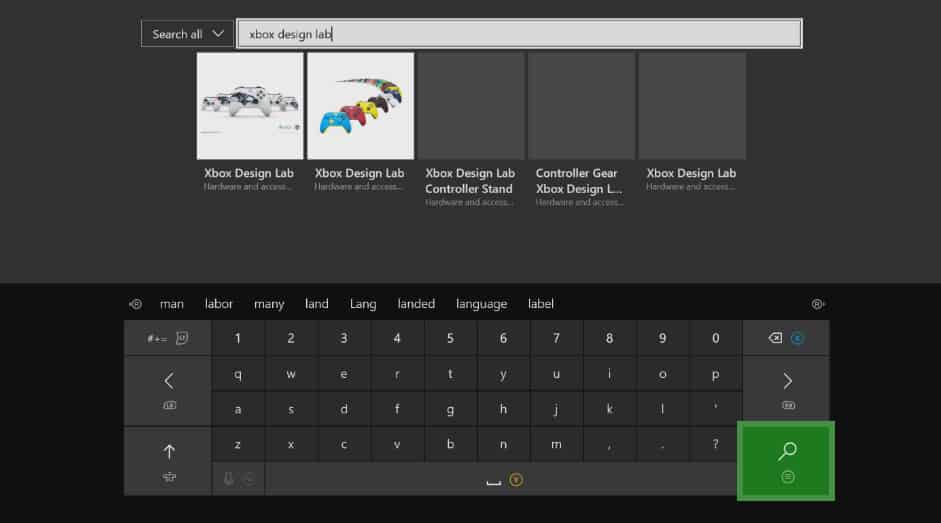This screenshot has width=941, height=523.
Task: Open colorful controllers Xbox Design Lab thumbnail
Action: click(361, 106)
